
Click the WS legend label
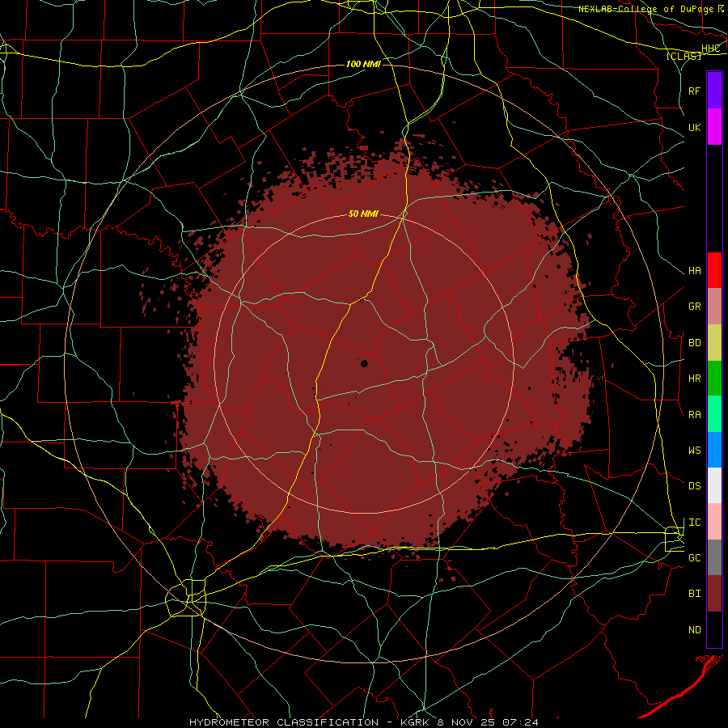point(695,451)
